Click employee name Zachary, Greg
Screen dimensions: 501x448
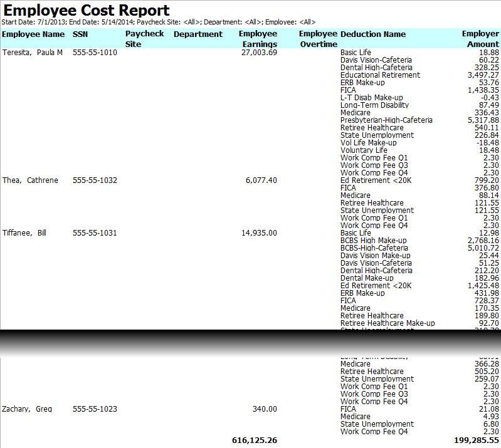coord(27,409)
